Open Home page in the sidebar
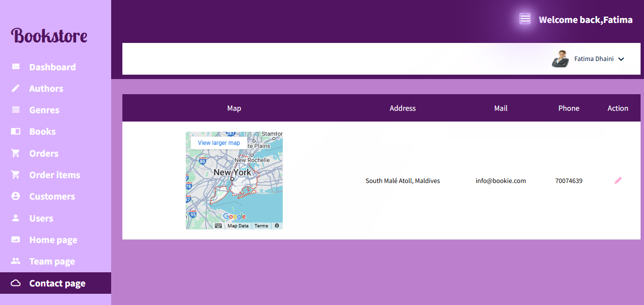The image size is (644, 305). click(x=53, y=240)
